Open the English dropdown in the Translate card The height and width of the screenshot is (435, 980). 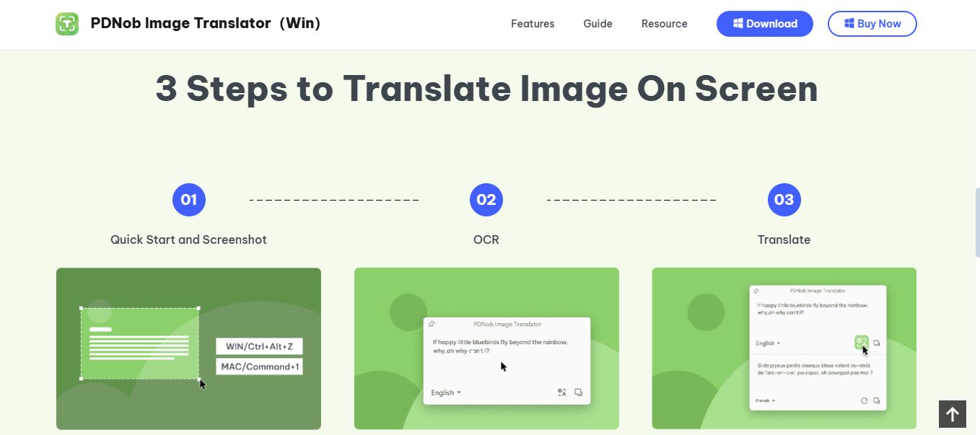click(766, 343)
